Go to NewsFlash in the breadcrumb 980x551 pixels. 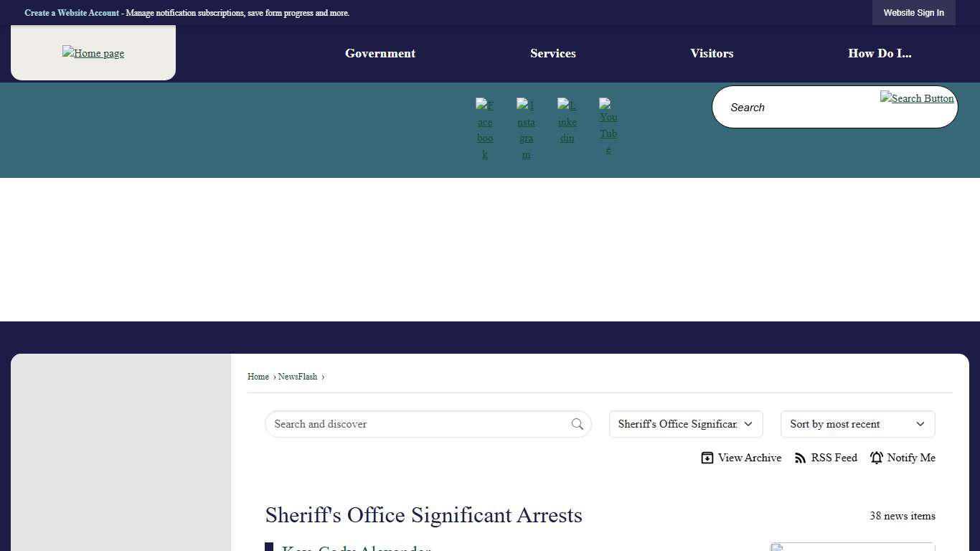point(298,377)
